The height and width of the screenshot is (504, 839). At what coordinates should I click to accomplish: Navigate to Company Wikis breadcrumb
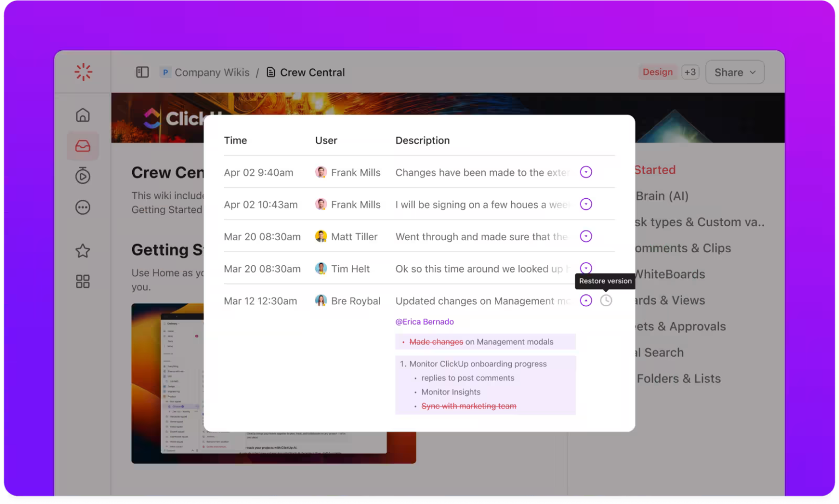[x=212, y=72]
